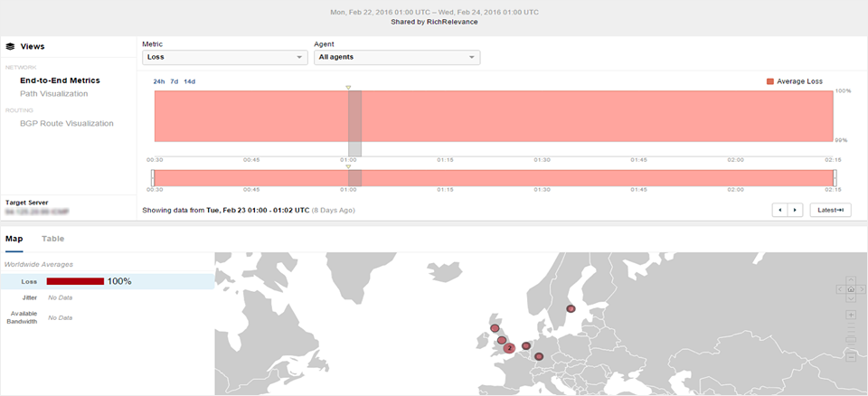This screenshot has height=396, width=868.
Task: Open the Metric dropdown showing Loss
Action: [225, 57]
